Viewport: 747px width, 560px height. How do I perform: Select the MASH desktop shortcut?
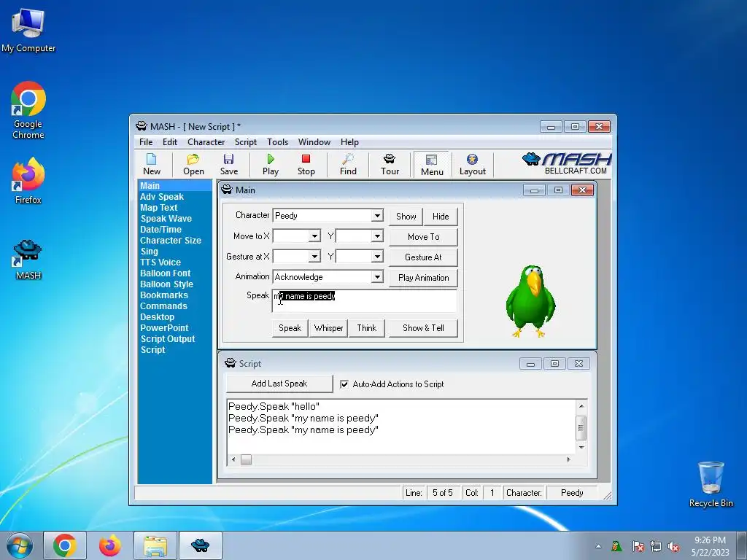(28, 260)
